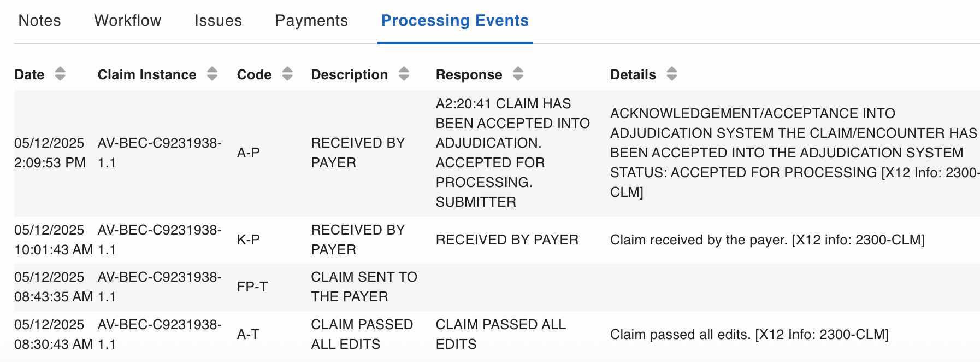Click the Description header label
980x362 pixels.
350,74
